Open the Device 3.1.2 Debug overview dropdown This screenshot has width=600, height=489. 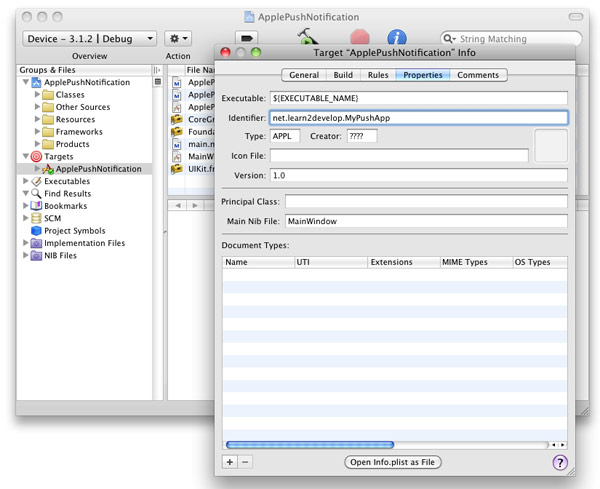pos(89,38)
